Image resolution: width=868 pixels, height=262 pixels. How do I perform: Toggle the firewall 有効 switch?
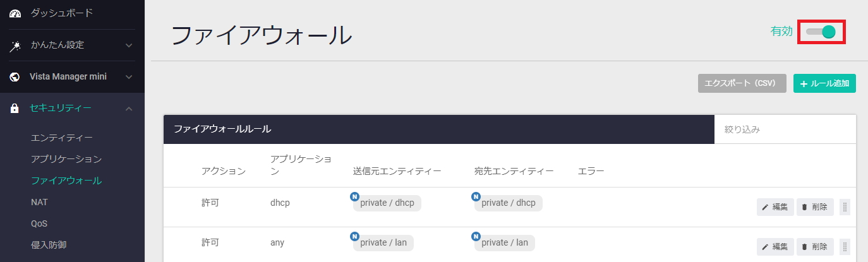[822, 32]
